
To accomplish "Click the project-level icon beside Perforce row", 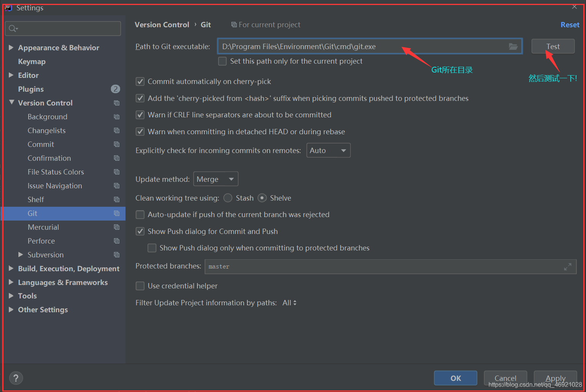I will (117, 241).
